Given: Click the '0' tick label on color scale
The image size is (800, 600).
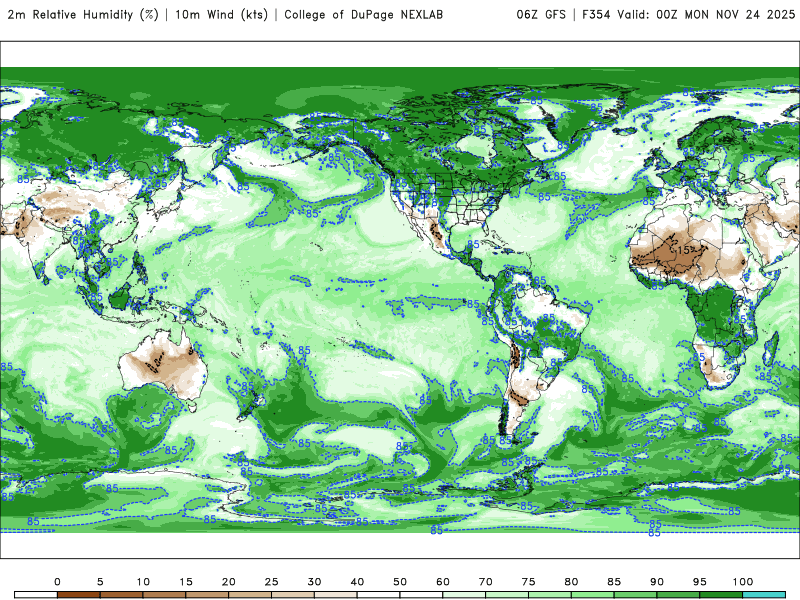Looking at the screenshot, I should pyautogui.click(x=57, y=582).
